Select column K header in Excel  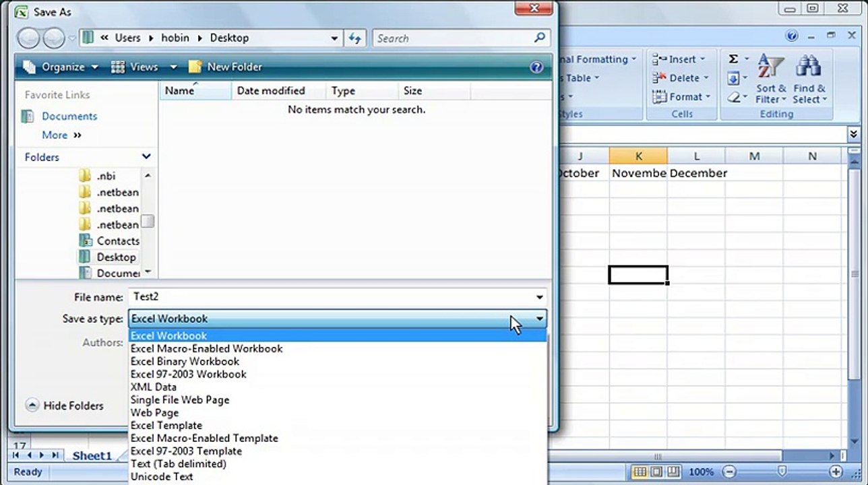tap(638, 156)
